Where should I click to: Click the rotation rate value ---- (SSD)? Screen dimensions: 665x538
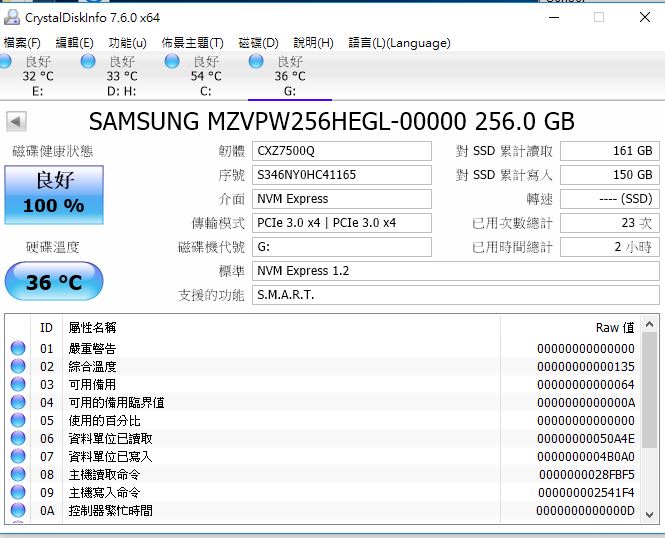[x=610, y=199]
